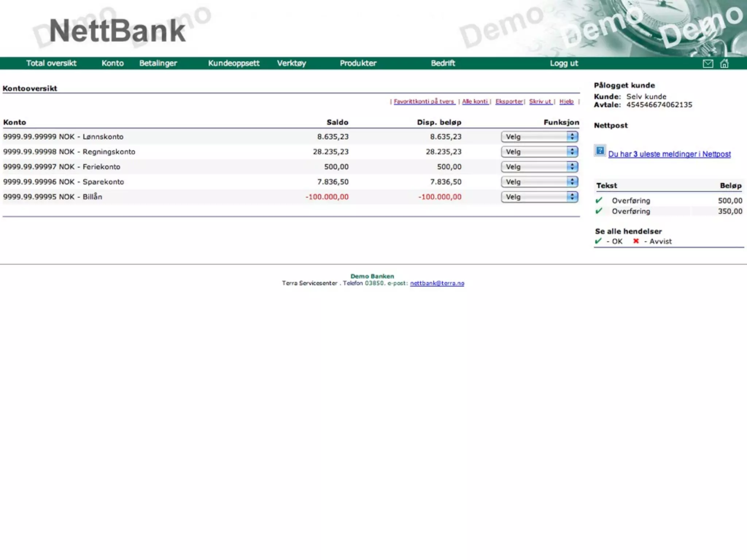
Task: Open the Velg dropdown for Lønnskonto
Action: (x=539, y=137)
